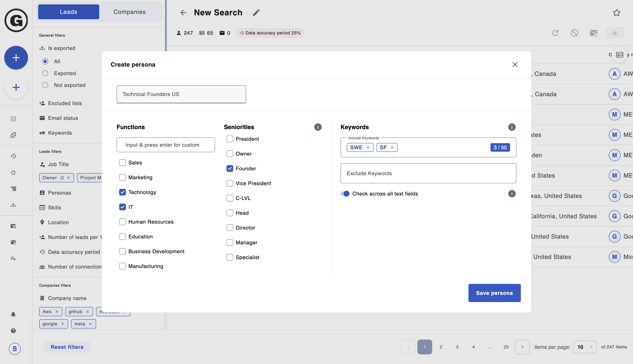
Task: Click the pencil edit icon beside New Search
Action: 256,13
